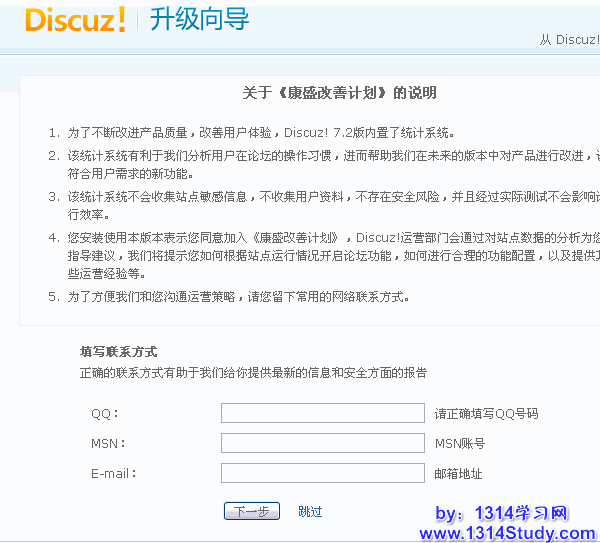Click the E-mail field label
Screen dimensions: 600x543
111,474
